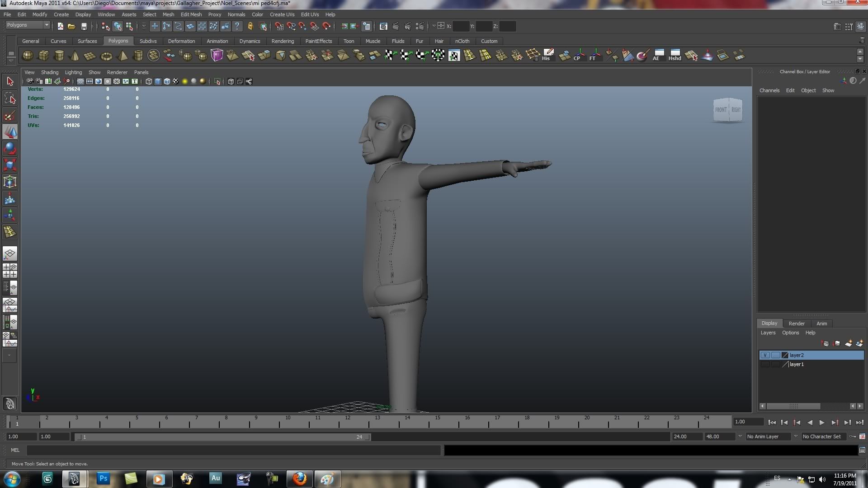
Task: Click the single perspective view layout icon
Action: pos(10,253)
